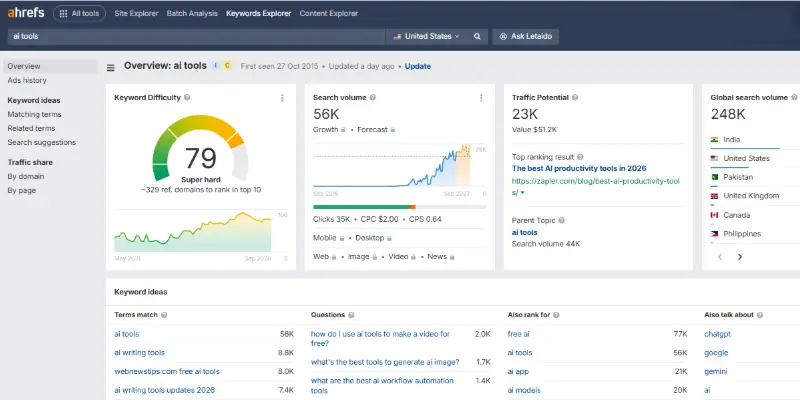Screen dimensions: 800x400
Task: Click the yellow C intent badge
Action: pyautogui.click(x=227, y=66)
